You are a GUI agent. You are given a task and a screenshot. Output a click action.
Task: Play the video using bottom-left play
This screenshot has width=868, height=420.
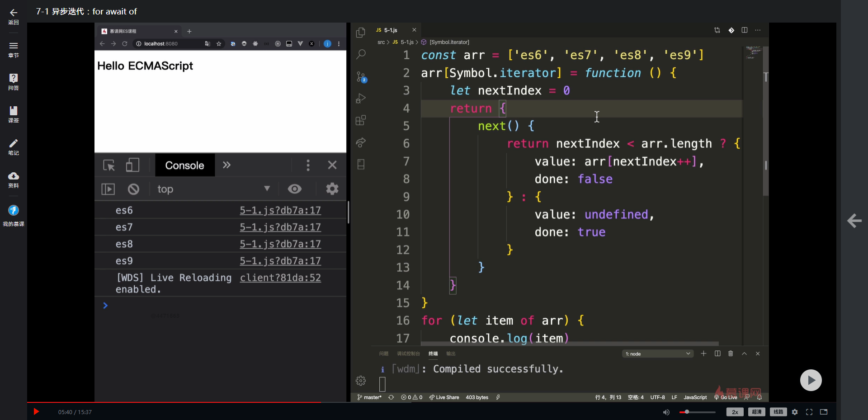(36, 412)
